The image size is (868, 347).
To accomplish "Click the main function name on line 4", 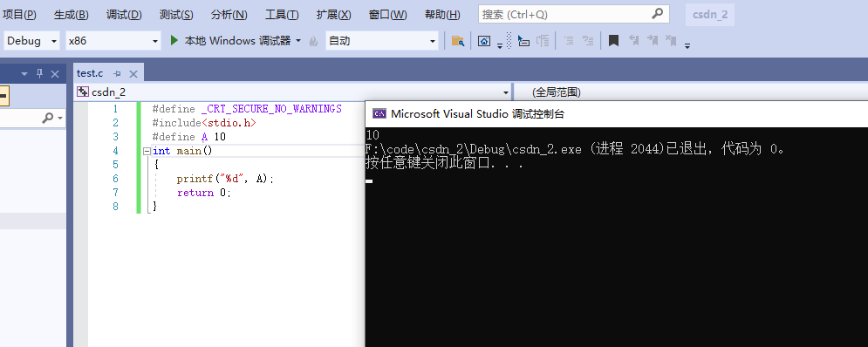I will (188, 151).
